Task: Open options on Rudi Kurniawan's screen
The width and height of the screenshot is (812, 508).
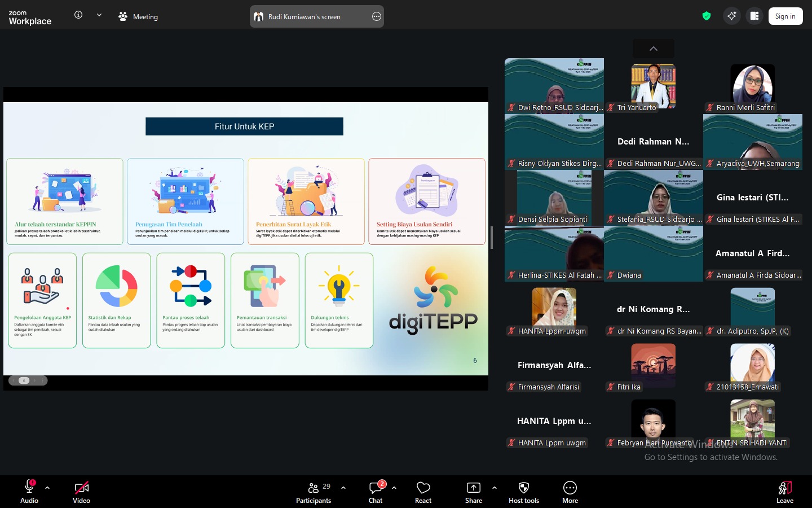Action: click(377, 16)
